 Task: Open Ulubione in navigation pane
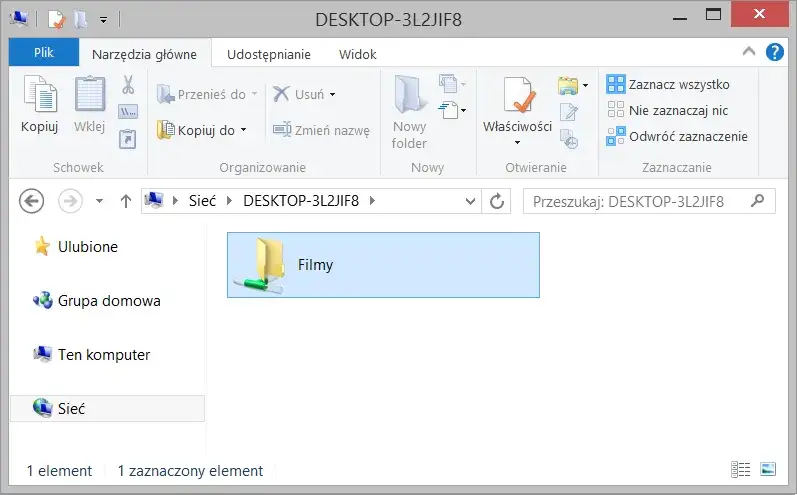tap(76, 246)
